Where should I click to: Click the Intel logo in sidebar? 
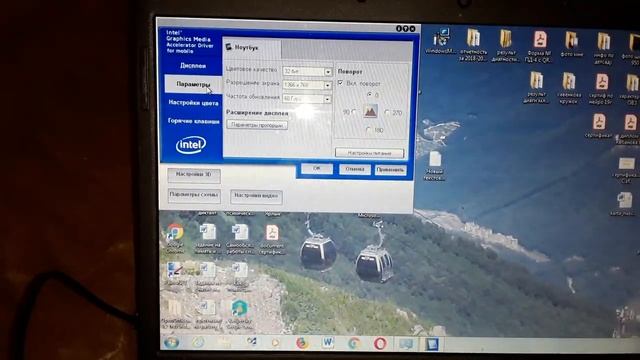[191, 144]
